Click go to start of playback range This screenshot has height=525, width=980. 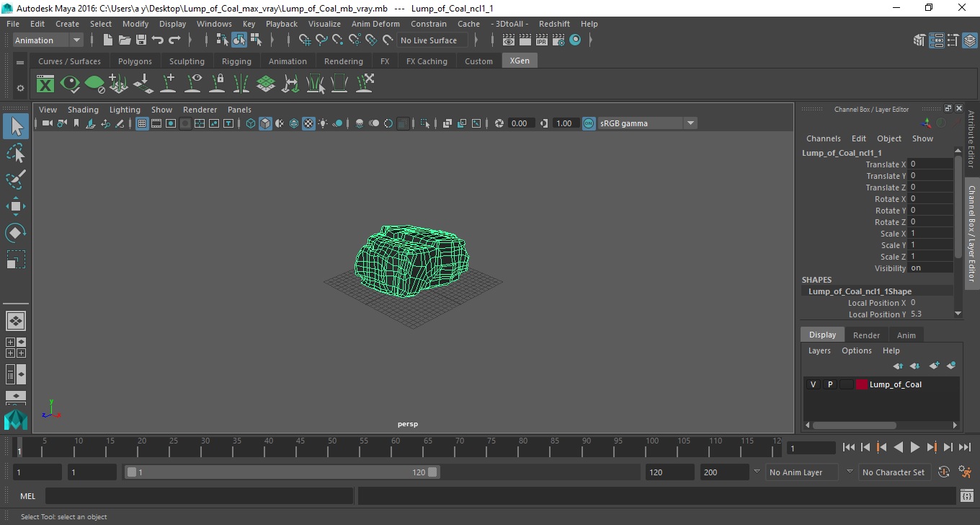click(x=848, y=448)
